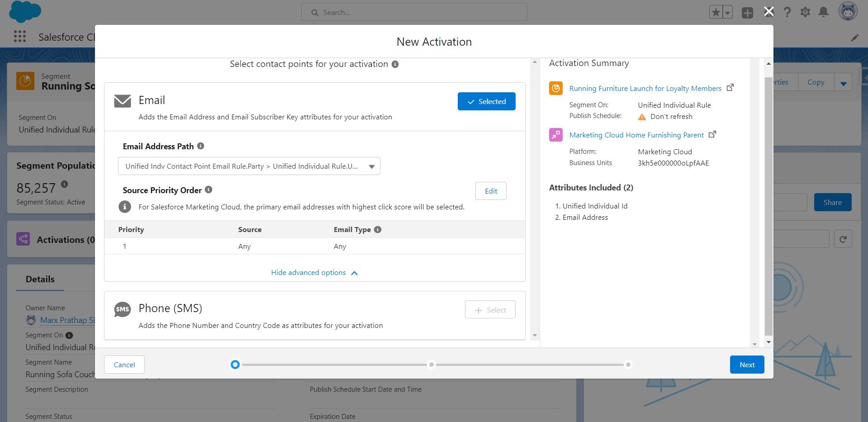The height and width of the screenshot is (422, 868).
Task: Click the Email Address Path info icon
Action: point(200,146)
